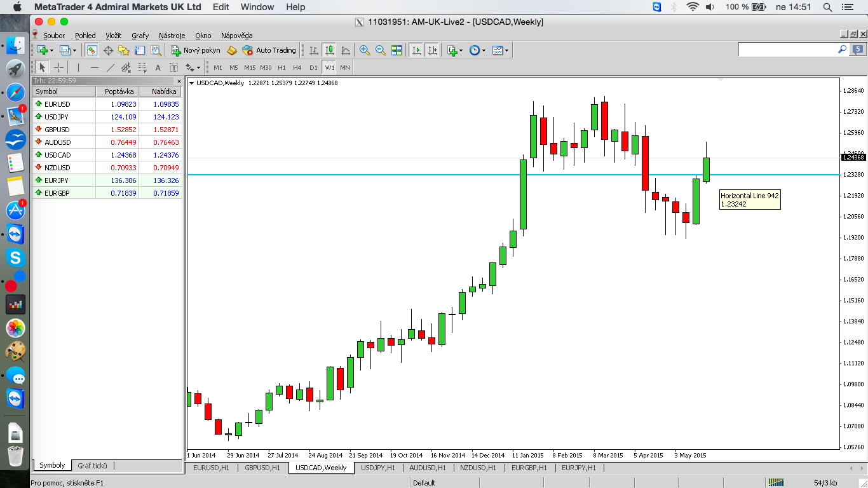Click the Nový pokyn button
The width and height of the screenshot is (868, 488).
[196, 50]
